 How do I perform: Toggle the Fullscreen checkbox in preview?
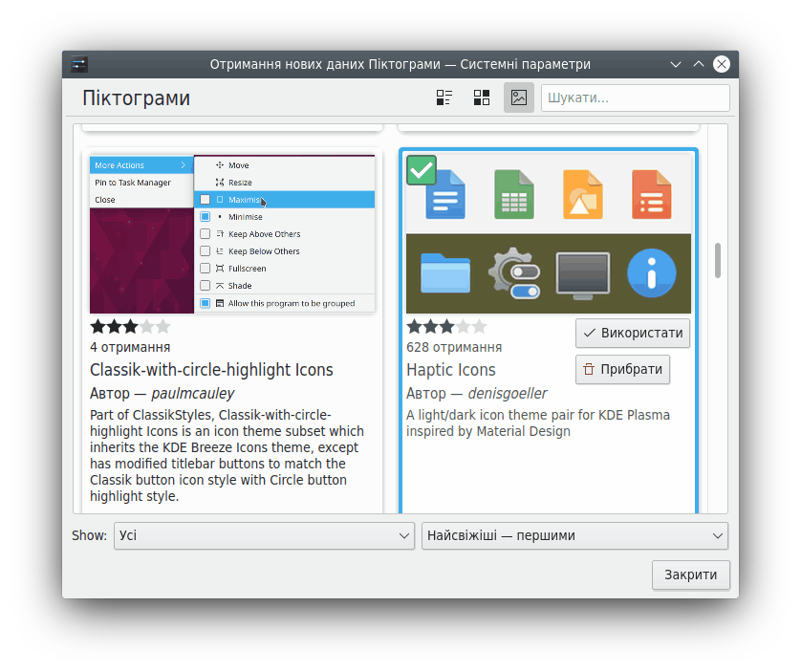pos(206,269)
